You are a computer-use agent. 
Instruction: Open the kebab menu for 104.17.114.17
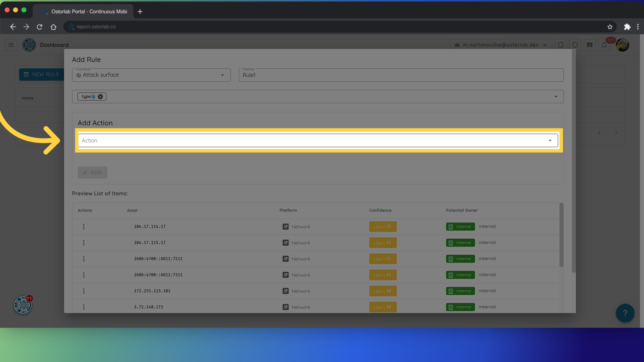click(84, 227)
